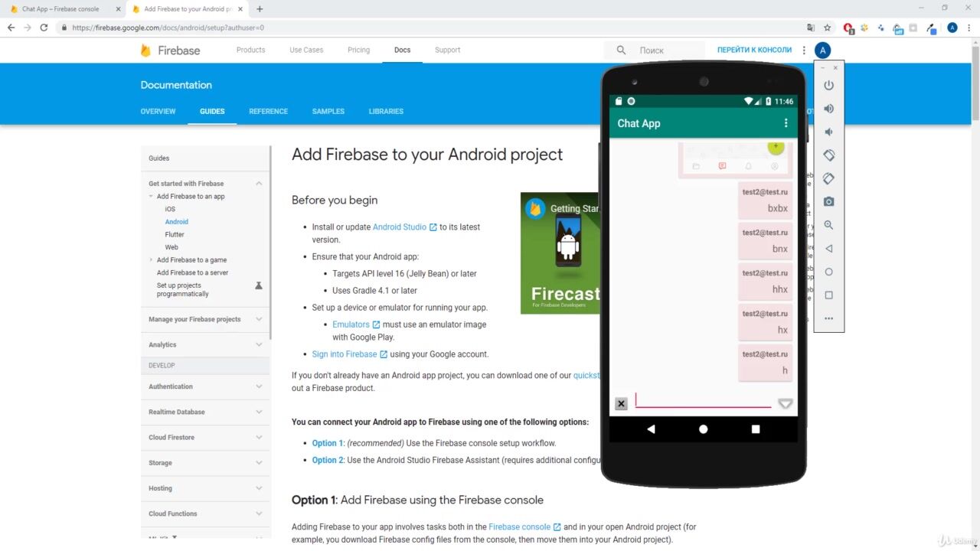The height and width of the screenshot is (551, 980).
Task: Open the Android Studio link
Action: point(404,227)
